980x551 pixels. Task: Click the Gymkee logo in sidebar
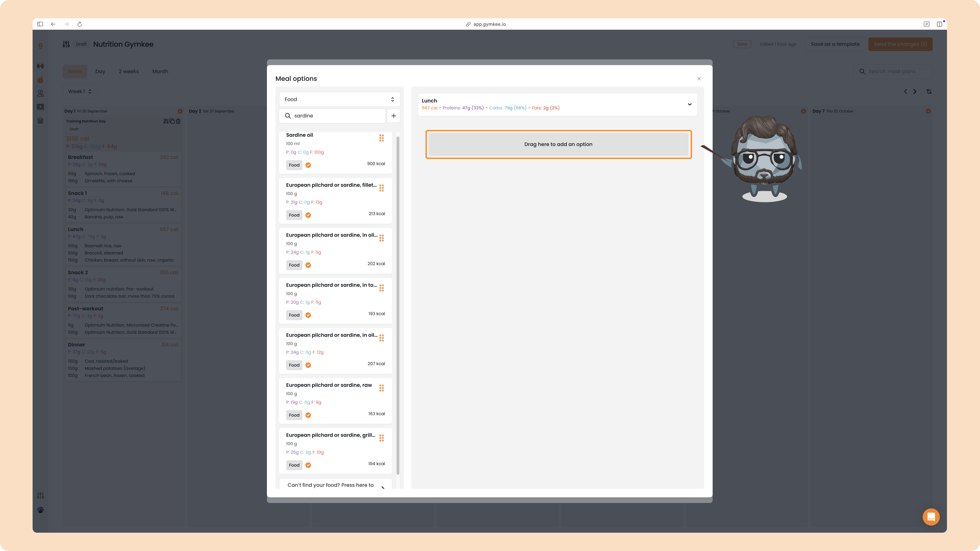[40, 46]
